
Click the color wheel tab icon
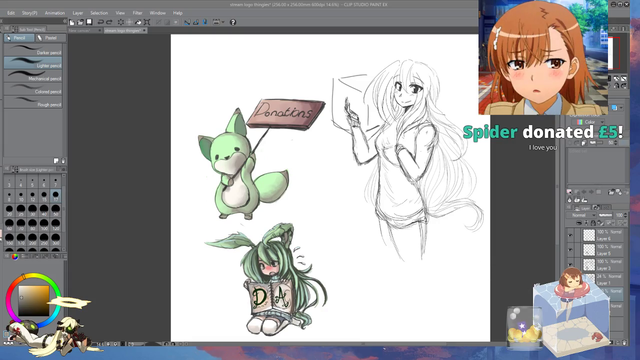15,257
